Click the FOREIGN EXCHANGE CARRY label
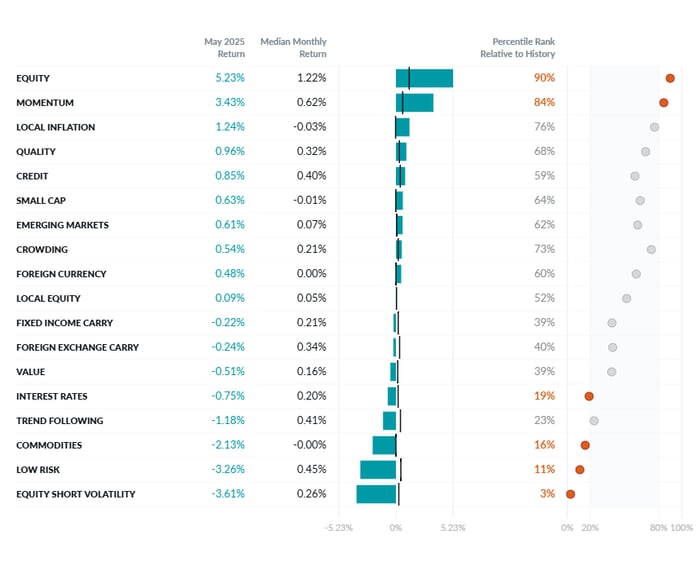Viewport: 698px width, 588px height. pyautogui.click(x=77, y=348)
